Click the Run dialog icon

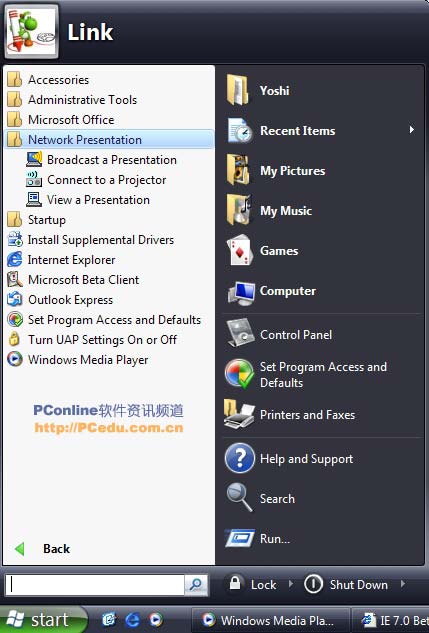click(x=240, y=538)
